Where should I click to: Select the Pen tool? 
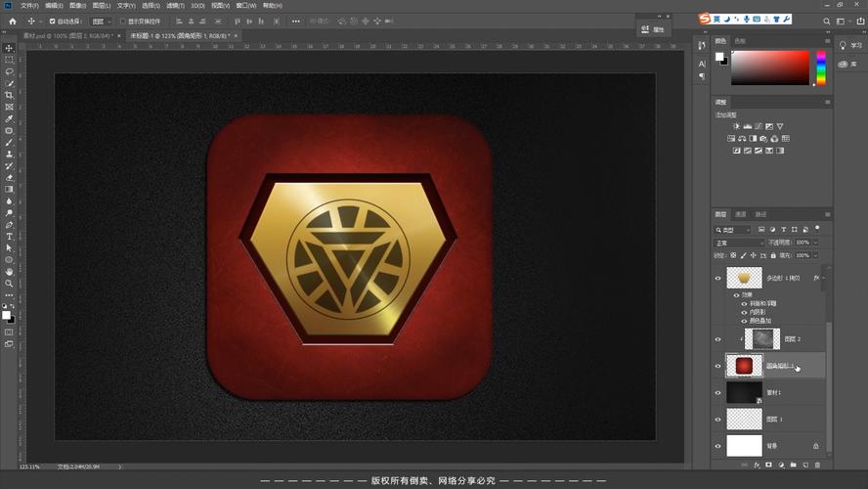9,225
